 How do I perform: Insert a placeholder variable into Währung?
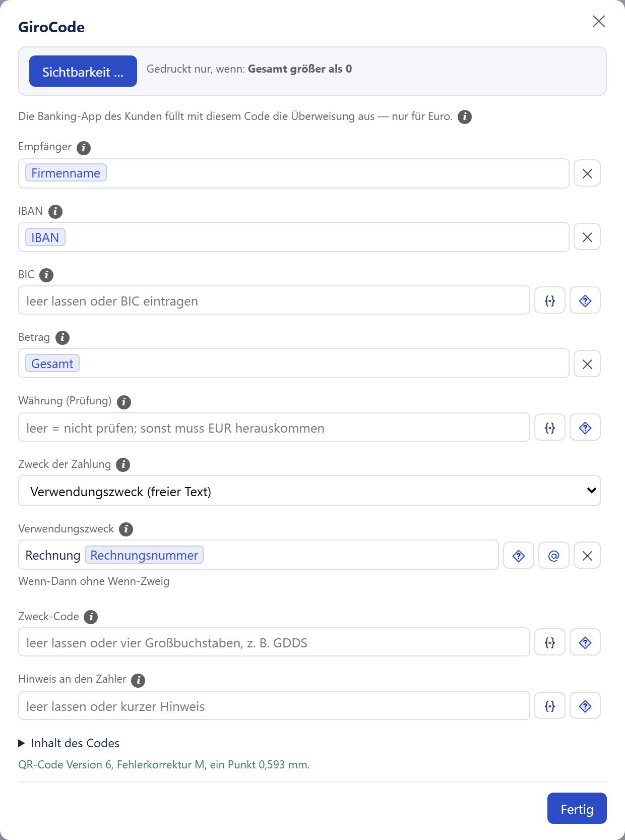point(550,428)
